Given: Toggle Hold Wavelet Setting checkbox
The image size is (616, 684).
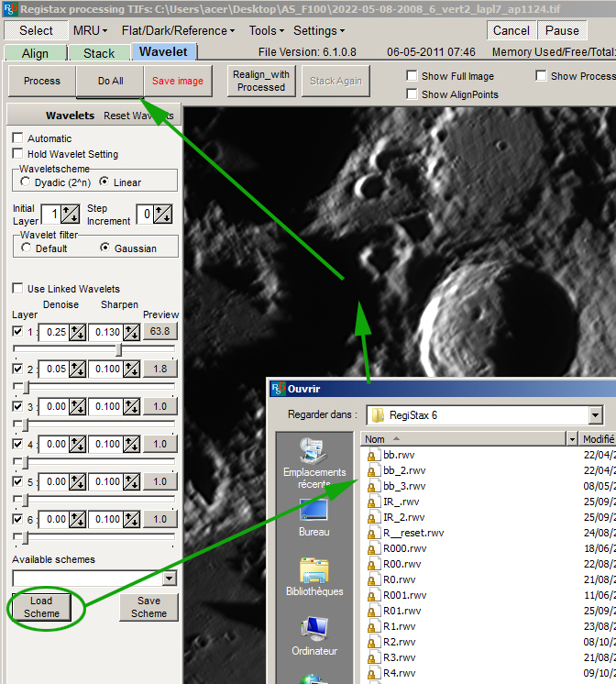Looking at the screenshot, I should click(17, 153).
